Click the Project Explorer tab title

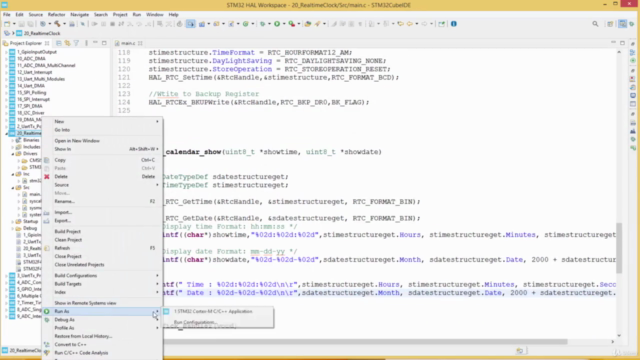tap(25, 43)
